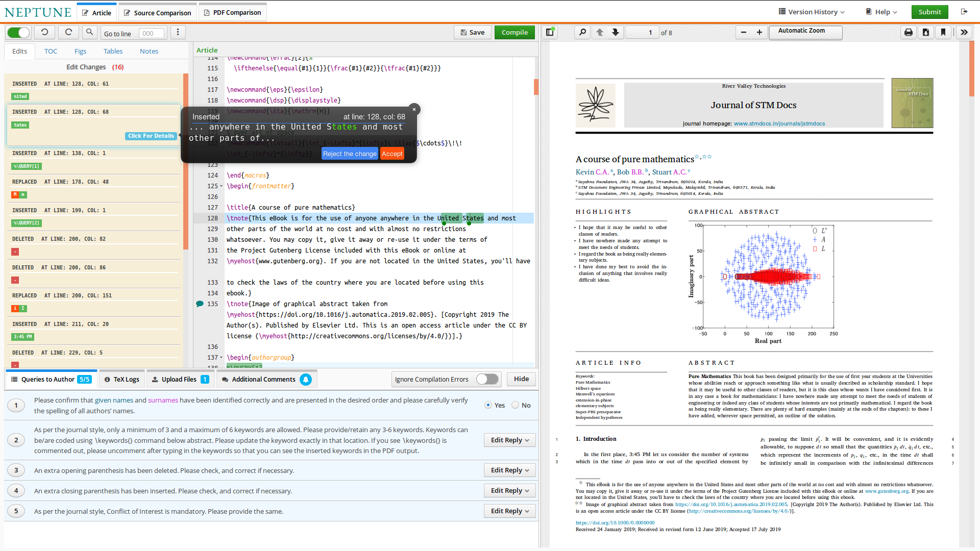Accept the inserted change in popup
Viewport: 980px width, 551px height.
tap(392, 154)
